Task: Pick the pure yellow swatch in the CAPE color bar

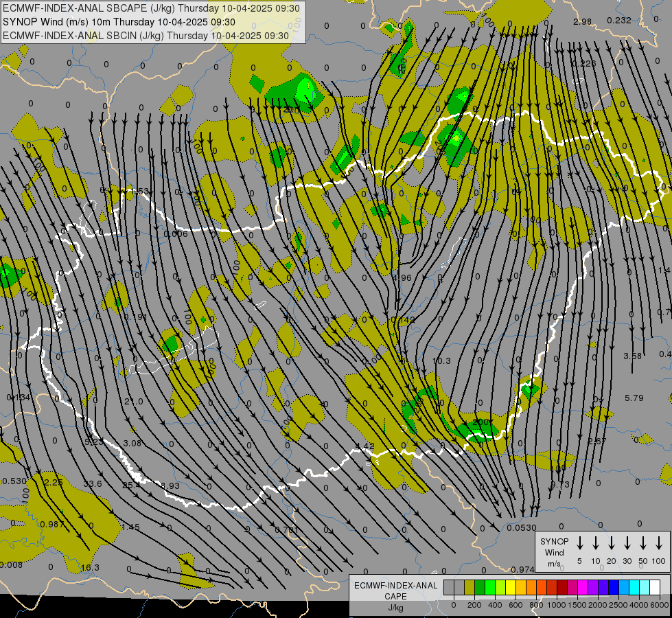Action: click(511, 587)
